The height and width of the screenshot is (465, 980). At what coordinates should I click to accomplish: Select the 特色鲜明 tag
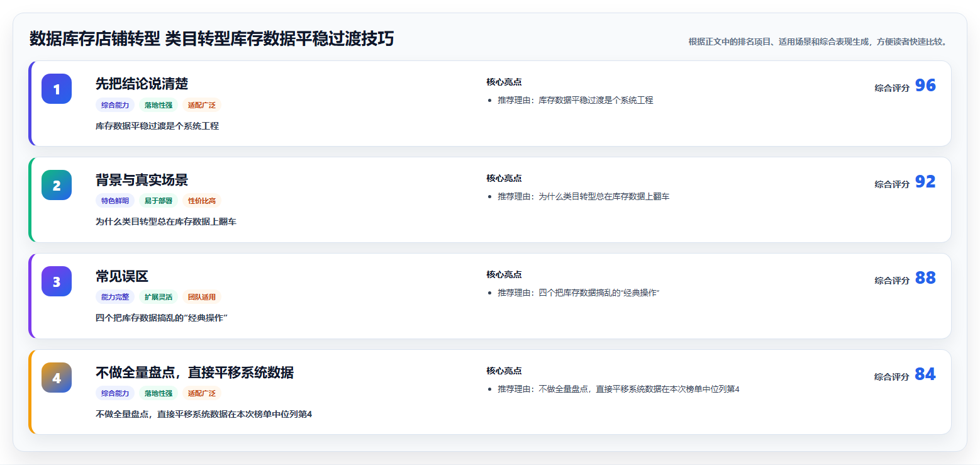(x=115, y=201)
